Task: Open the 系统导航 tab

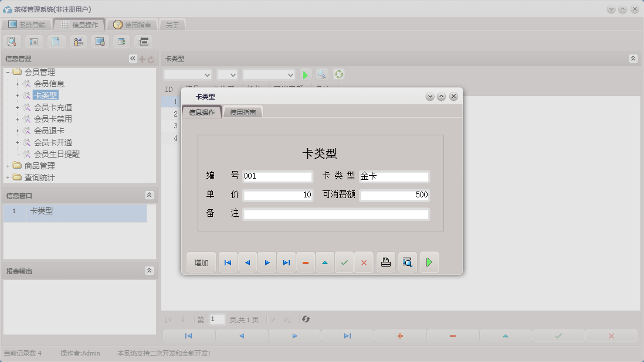Action: click(33, 25)
